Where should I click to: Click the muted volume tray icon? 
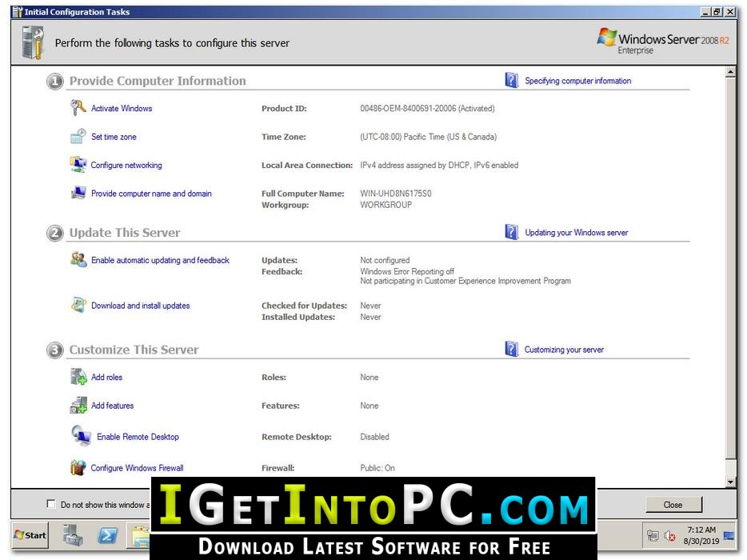coord(669,536)
